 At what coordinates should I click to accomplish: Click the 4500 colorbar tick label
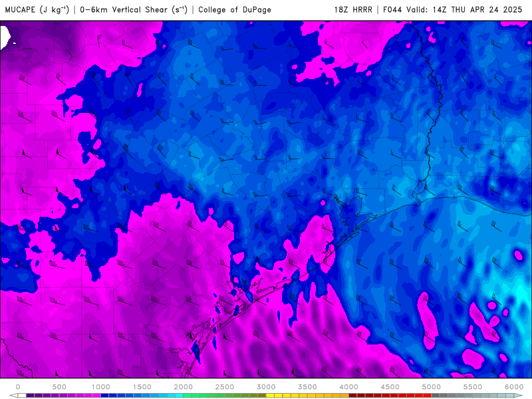point(390,387)
